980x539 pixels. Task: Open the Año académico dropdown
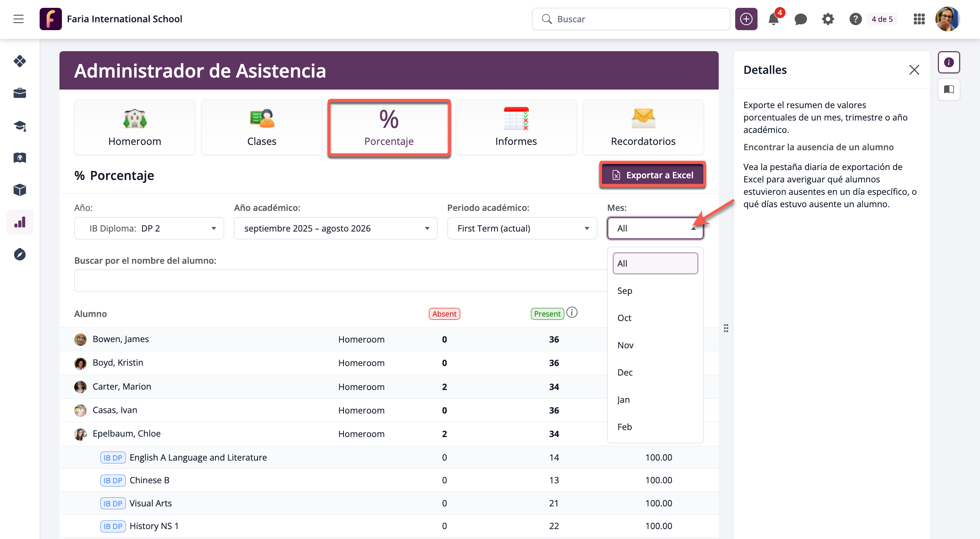coord(335,228)
